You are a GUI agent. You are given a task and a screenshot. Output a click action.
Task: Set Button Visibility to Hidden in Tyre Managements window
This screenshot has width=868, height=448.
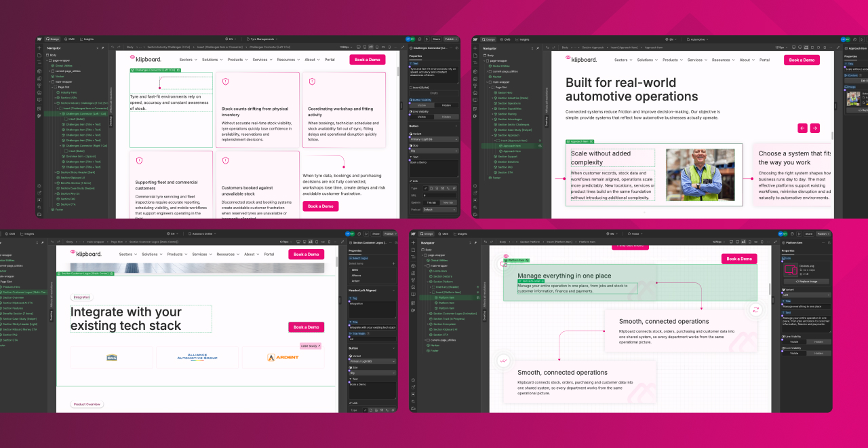pyautogui.click(x=446, y=105)
